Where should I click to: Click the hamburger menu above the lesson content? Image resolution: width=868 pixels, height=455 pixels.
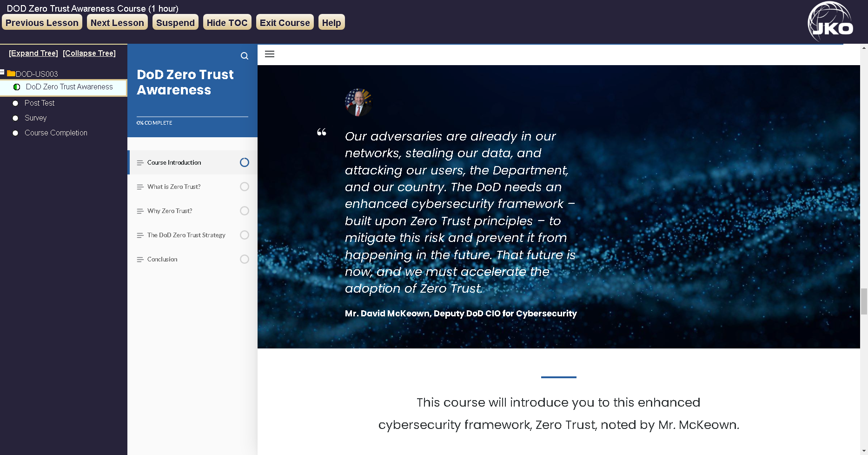pos(270,54)
